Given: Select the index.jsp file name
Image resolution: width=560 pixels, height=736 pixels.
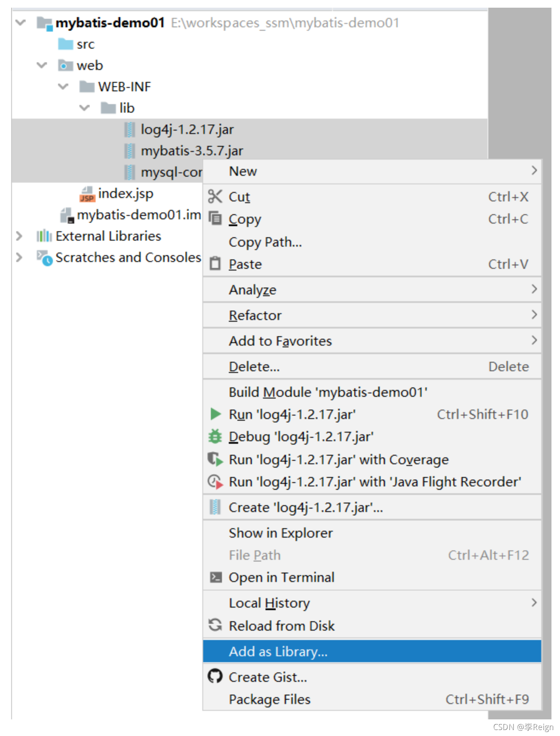Looking at the screenshot, I should [x=125, y=193].
